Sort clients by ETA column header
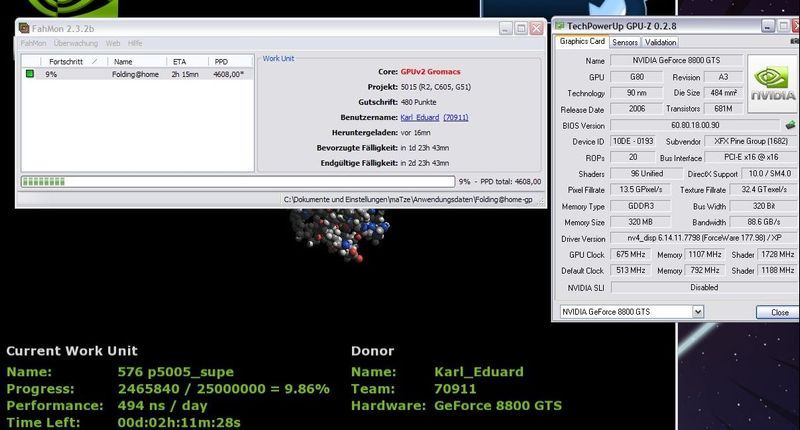800x430 pixels. (187, 62)
